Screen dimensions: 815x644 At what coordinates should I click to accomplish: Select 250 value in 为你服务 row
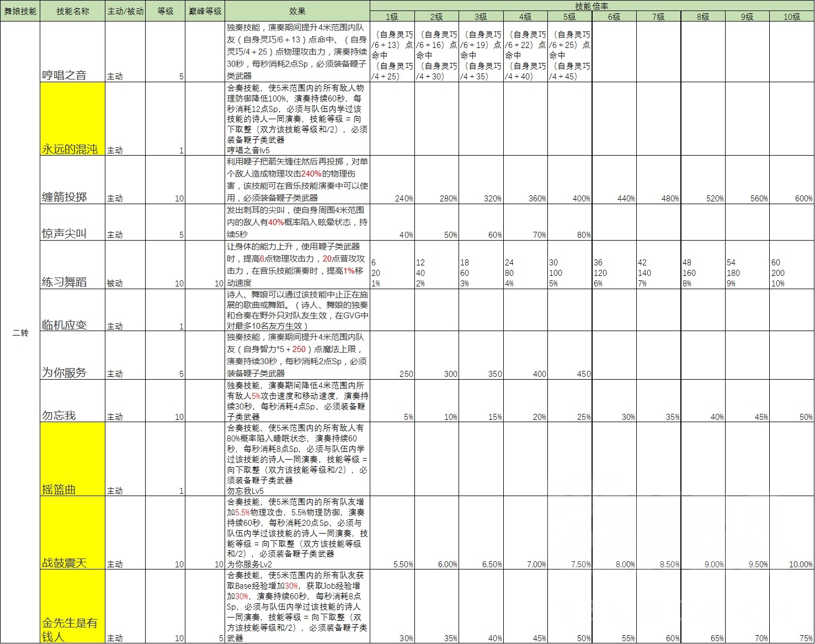pos(392,355)
